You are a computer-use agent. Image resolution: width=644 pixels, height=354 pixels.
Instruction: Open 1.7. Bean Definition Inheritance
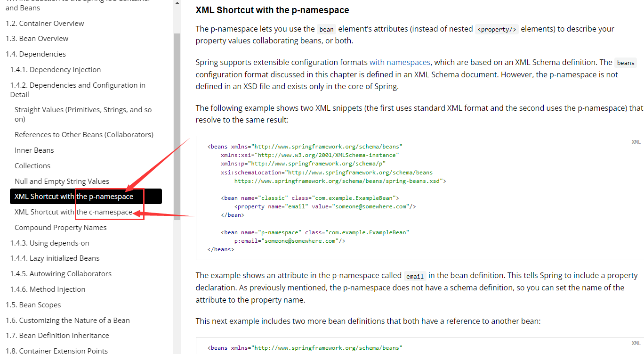pyautogui.click(x=57, y=336)
